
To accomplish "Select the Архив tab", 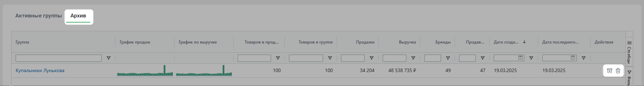I will pyautogui.click(x=78, y=15).
